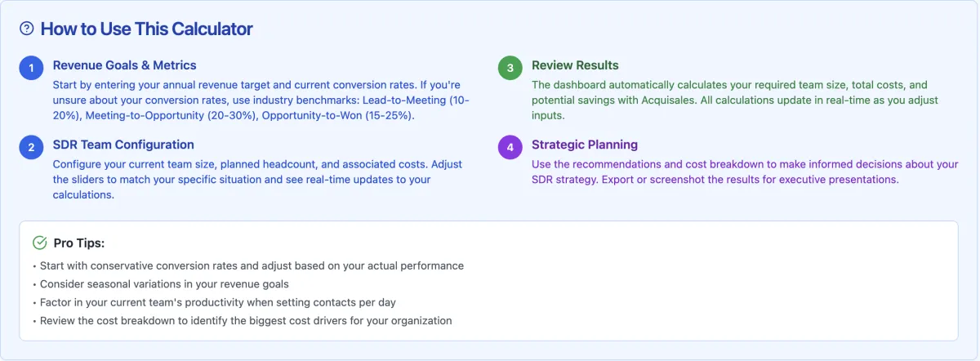Click the SDR Team Configuration heading
This screenshot has width=980, height=361.
[123, 145]
